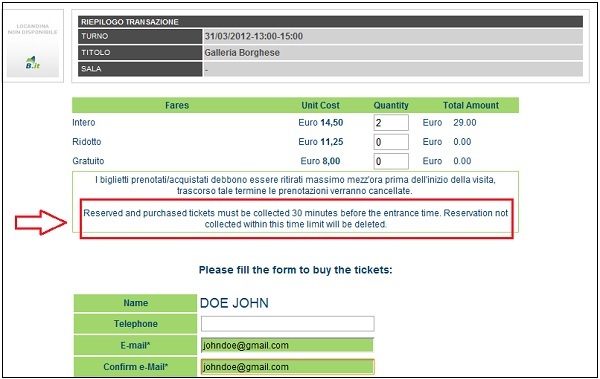Click the Unit Cost column header

320,105
